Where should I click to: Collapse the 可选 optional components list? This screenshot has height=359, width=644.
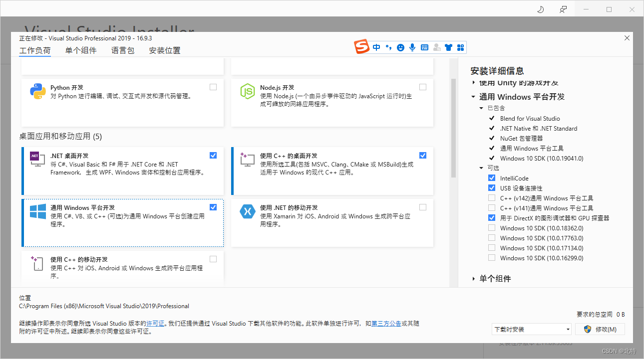482,168
